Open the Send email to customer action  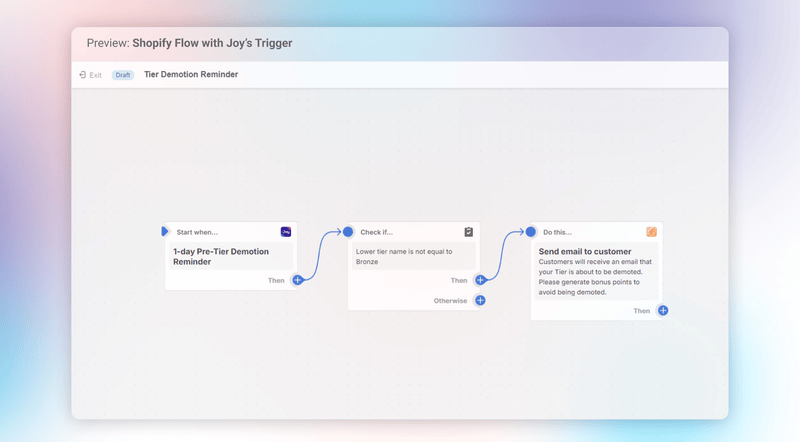pos(596,271)
